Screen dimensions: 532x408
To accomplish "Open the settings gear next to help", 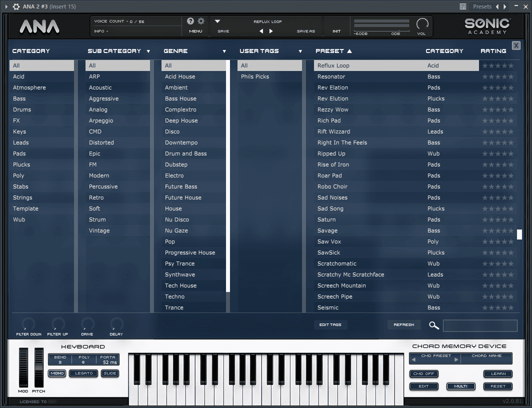I will pyautogui.click(x=201, y=21).
